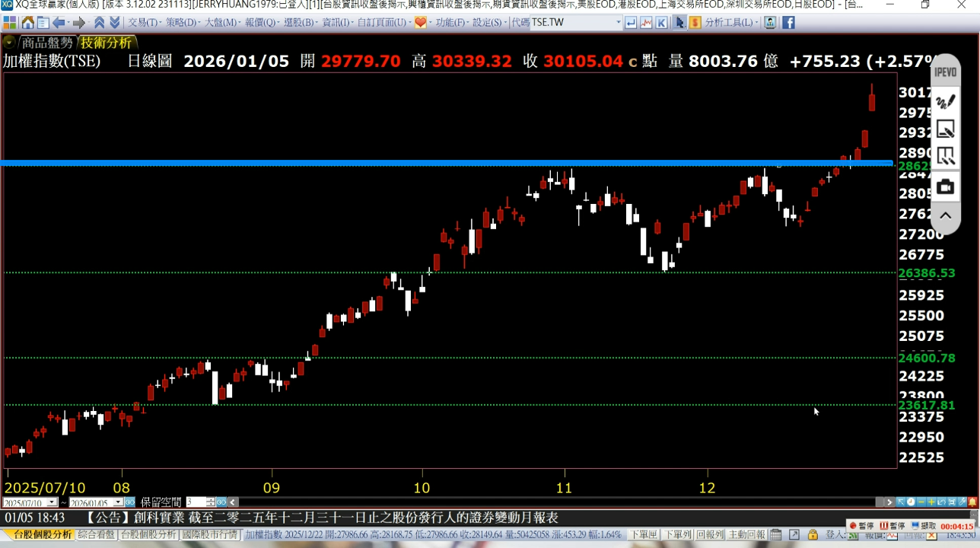Image resolution: width=980 pixels, height=548 pixels.
Task: Click the red heart favorites icon
Action: coord(420,23)
